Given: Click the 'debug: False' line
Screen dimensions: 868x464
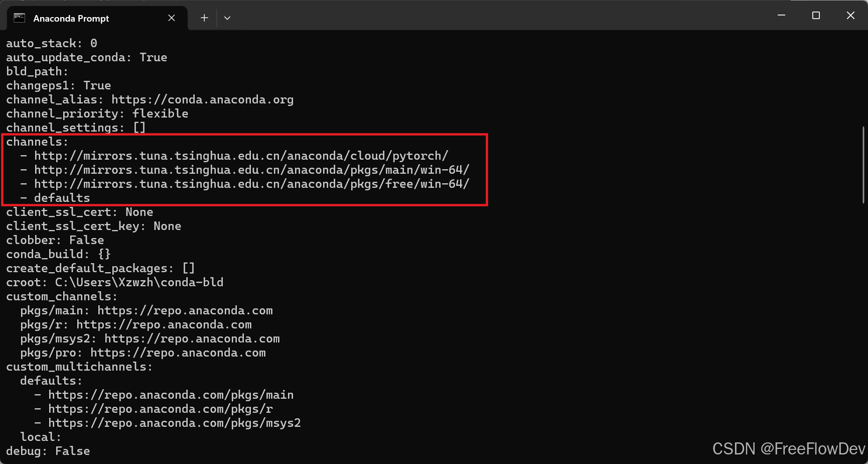Looking at the screenshot, I should pyautogui.click(x=48, y=451).
